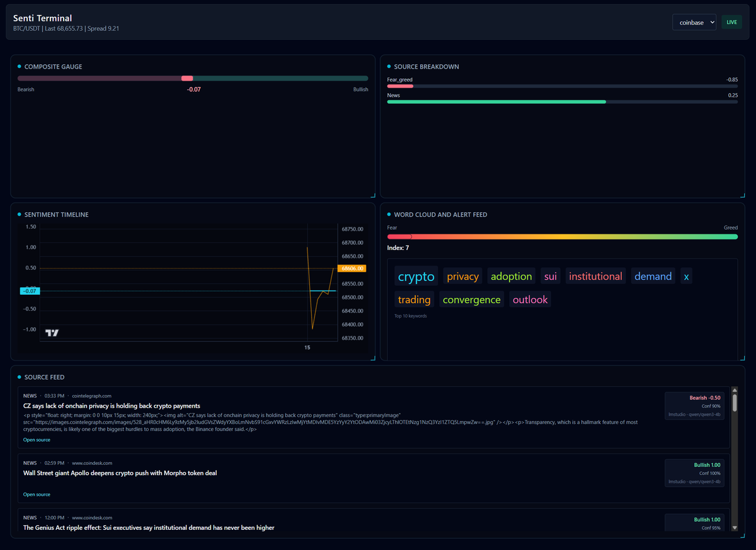
Task: Click the 'Fear' label on index bar
Action: [392, 227]
